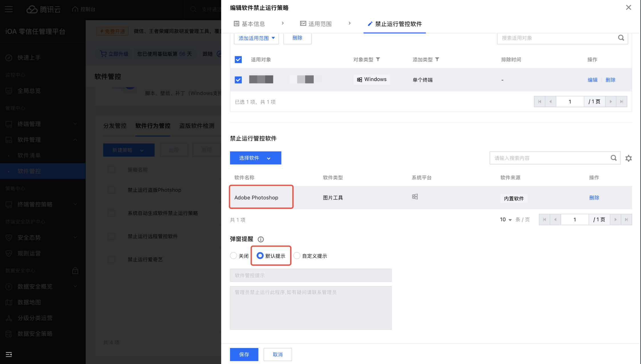Uncheck the Windows terminal row checkbox
The width and height of the screenshot is (641, 364).
click(x=238, y=80)
